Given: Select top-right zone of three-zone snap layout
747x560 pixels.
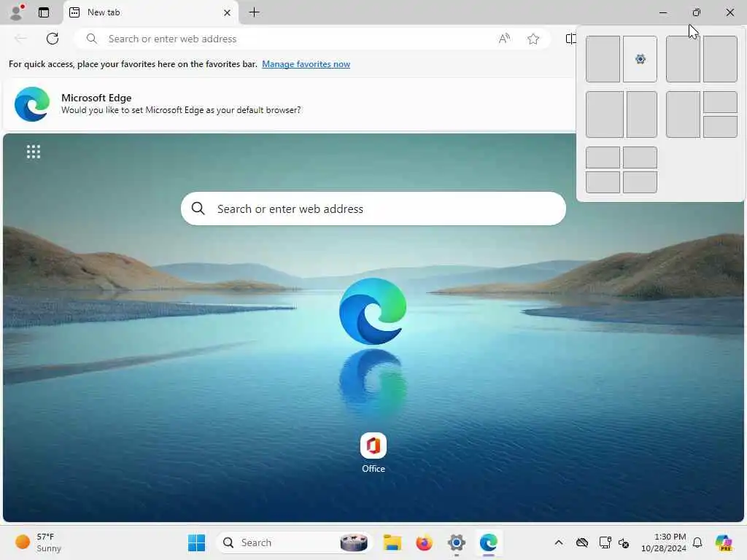Looking at the screenshot, I should (x=720, y=102).
